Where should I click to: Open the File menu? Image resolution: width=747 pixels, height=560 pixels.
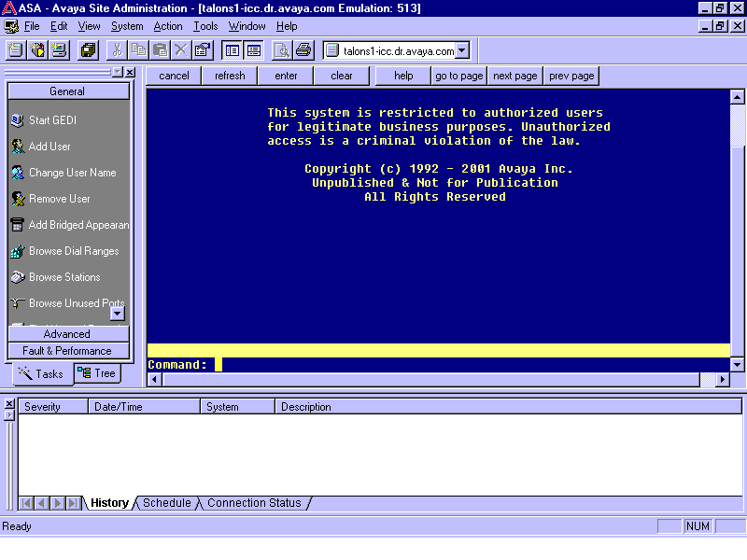(x=32, y=26)
